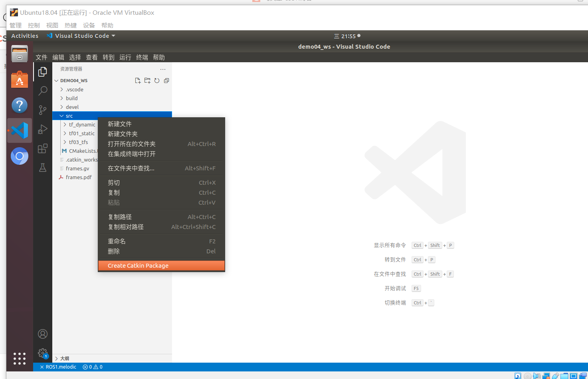
Task: Select 剪切 in context menu
Action: click(161, 183)
